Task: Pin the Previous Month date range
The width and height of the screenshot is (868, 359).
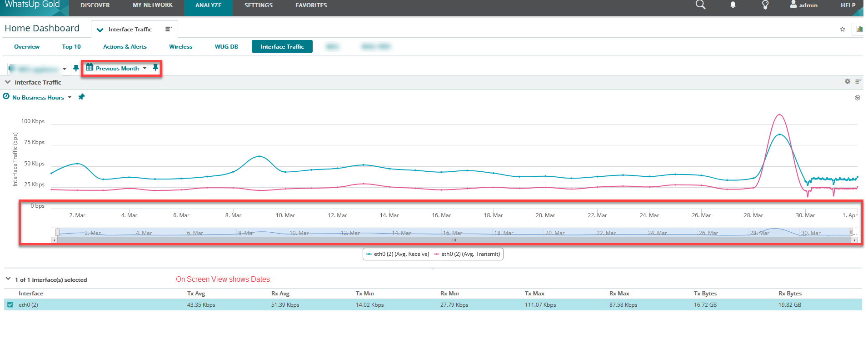Action: (x=155, y=68)
